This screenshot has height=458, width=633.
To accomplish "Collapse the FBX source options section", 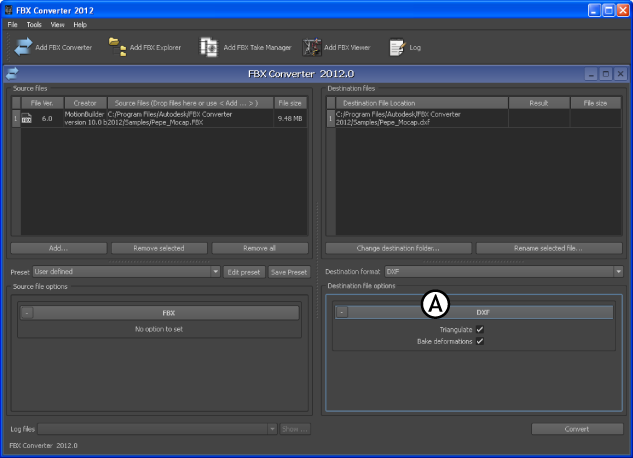I will click(x=27, y=313).
